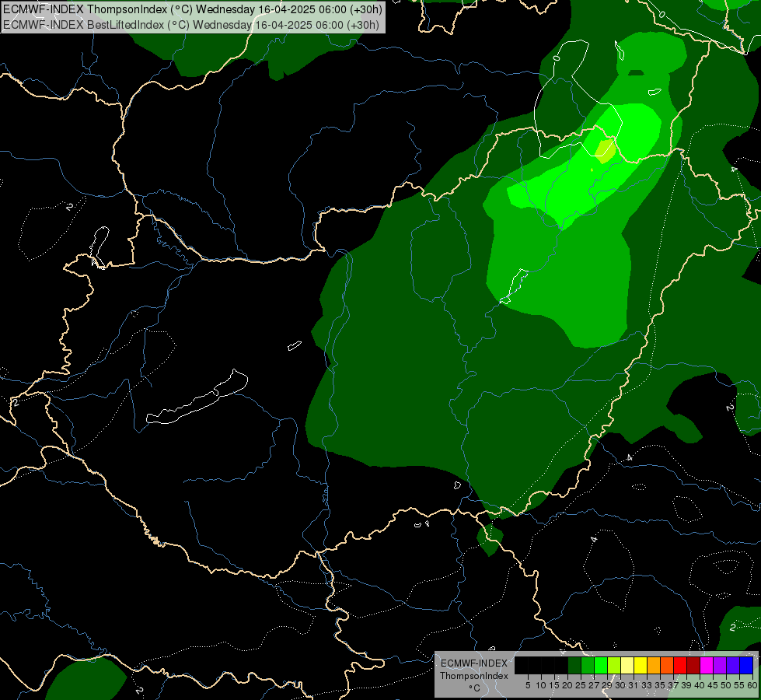
Task: Click the yellow-green 29-30 legend swatch
Action: [x=614, y=665]
